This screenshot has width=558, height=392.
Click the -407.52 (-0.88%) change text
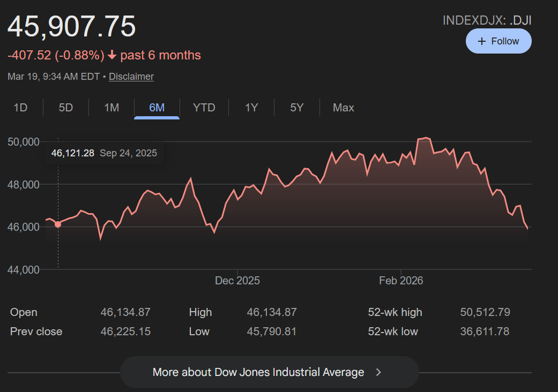pyautogui.click(x=56, y=56)
